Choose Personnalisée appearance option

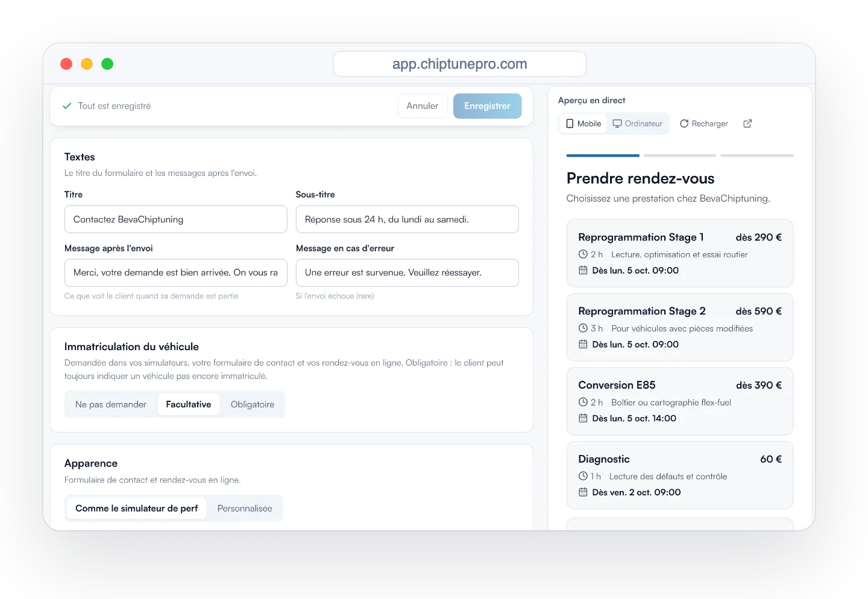pos(245,509)
